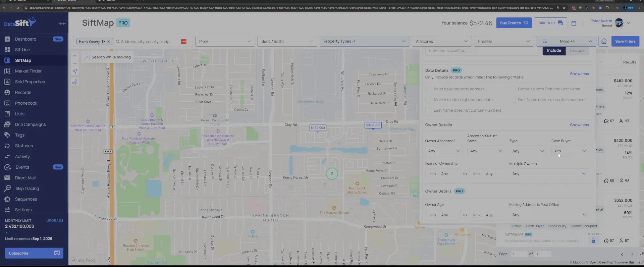Check Last Name does not contain numbers
Image resolution: width=644 pixels, height=267 pixels.
tap(428, 110)
